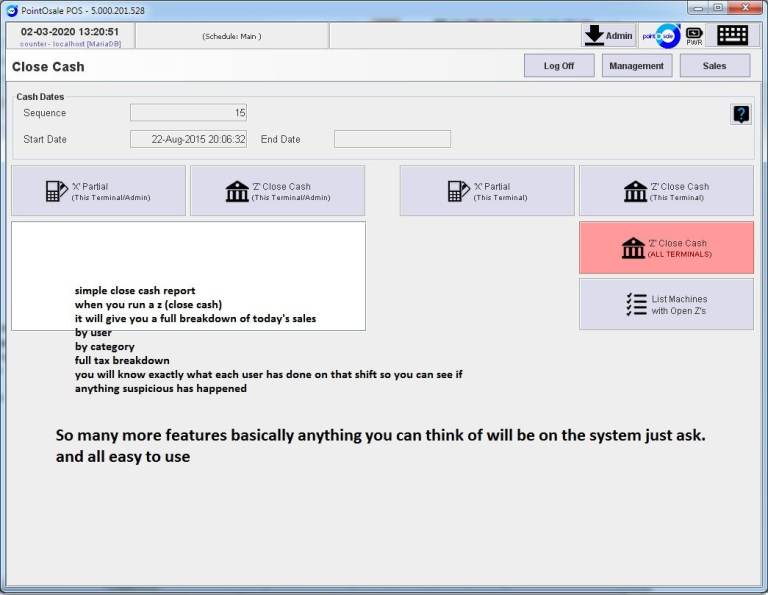768x595 pixels.
Task: Click the date and time terminal panel
Action: pyautogui.click(x=69, y=36)
